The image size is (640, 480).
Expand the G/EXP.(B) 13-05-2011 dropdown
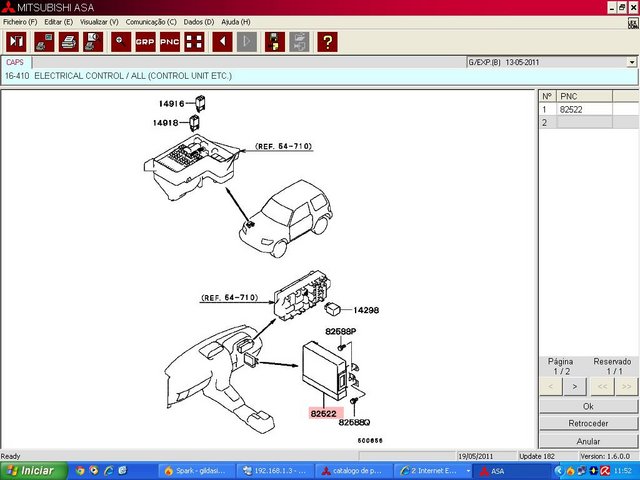pos(631,62)
